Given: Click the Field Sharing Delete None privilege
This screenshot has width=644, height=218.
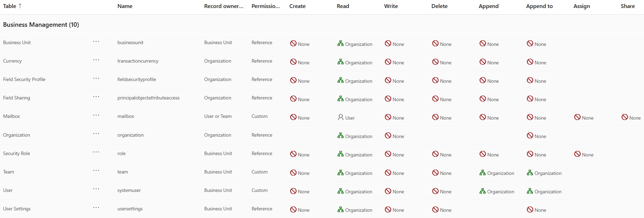Looking at the screenshot, I should tap(442, 99).
